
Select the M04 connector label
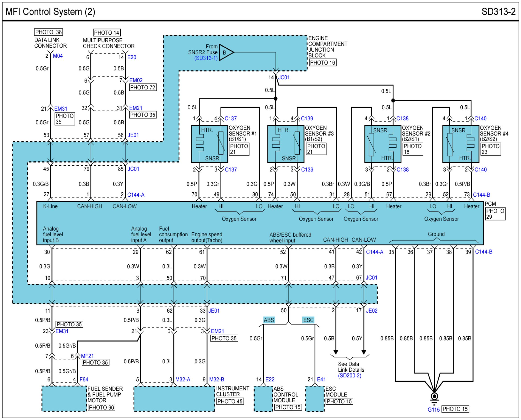pos(58,56)
